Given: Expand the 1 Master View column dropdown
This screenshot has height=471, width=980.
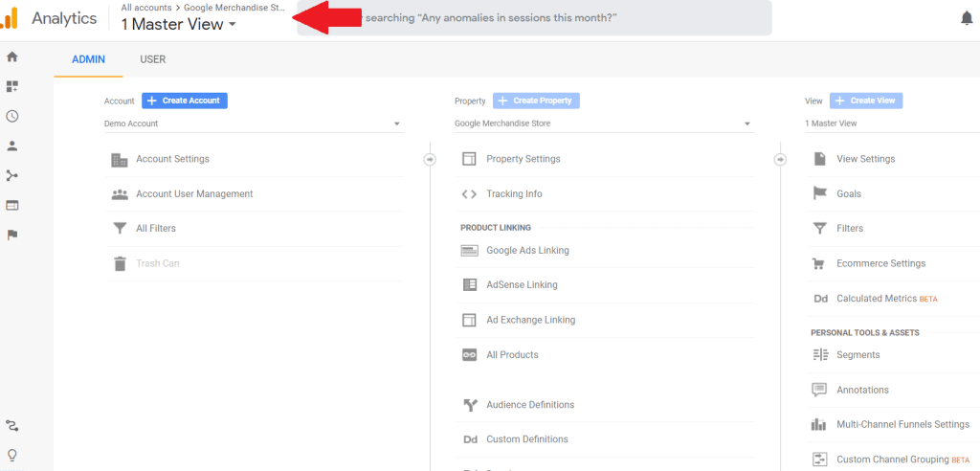Looking at the screenshot, I should pyautogui.click(x=893, y=123).
